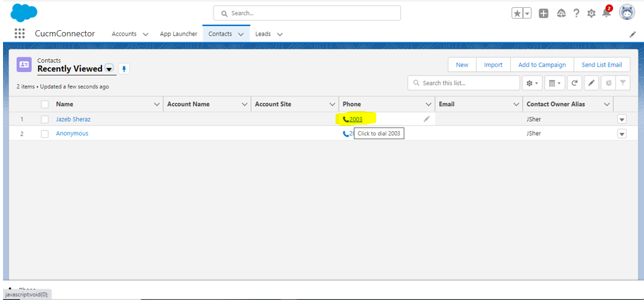Click the Search this list field
Viewport: 644px width, 300px height.
tap(464, 83)
